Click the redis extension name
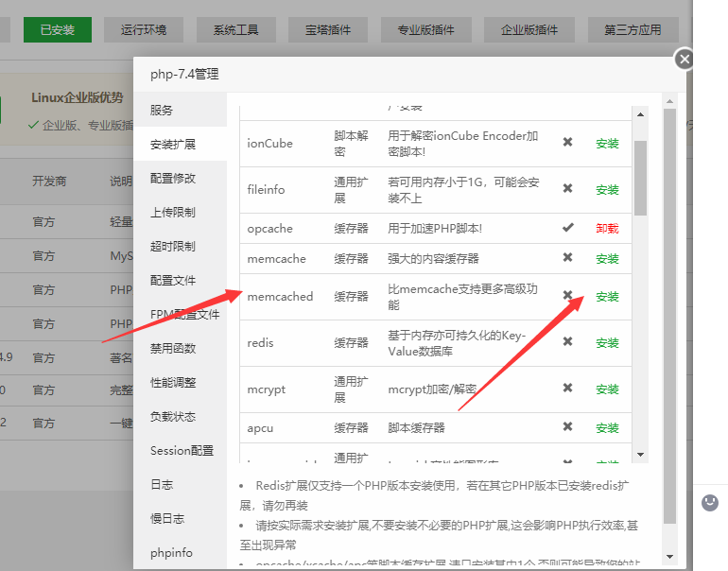 tap(260, 342)
